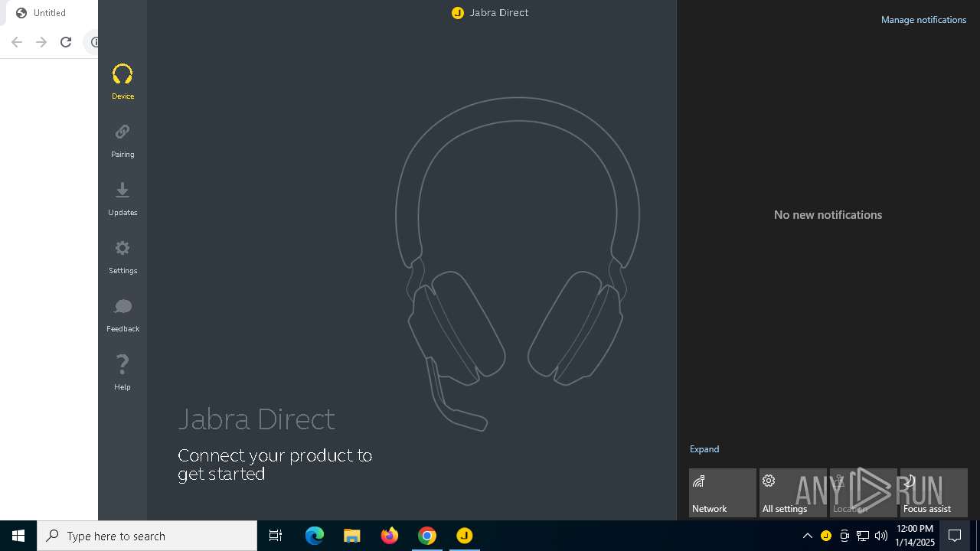Open the Windows Start menu
Viewport: 980px width, 551px height.
(x=18, y=536)
